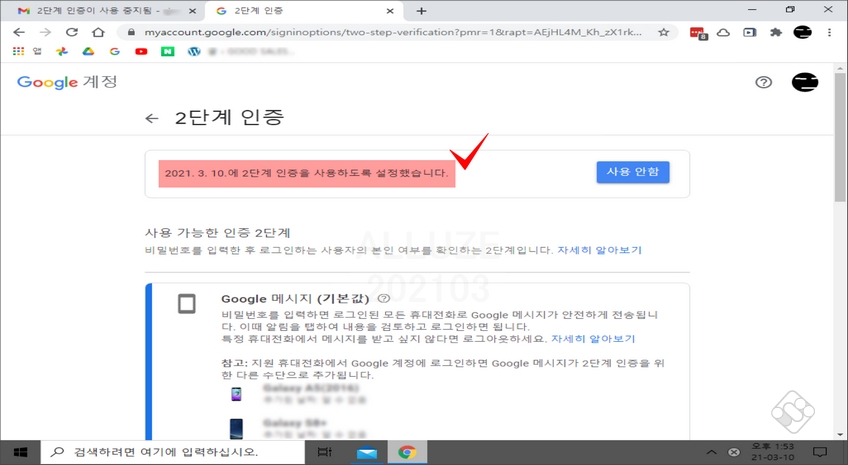
Task: Open the Chrome three-dot menu
Action: pyautogui.click(x=829, y=32)
